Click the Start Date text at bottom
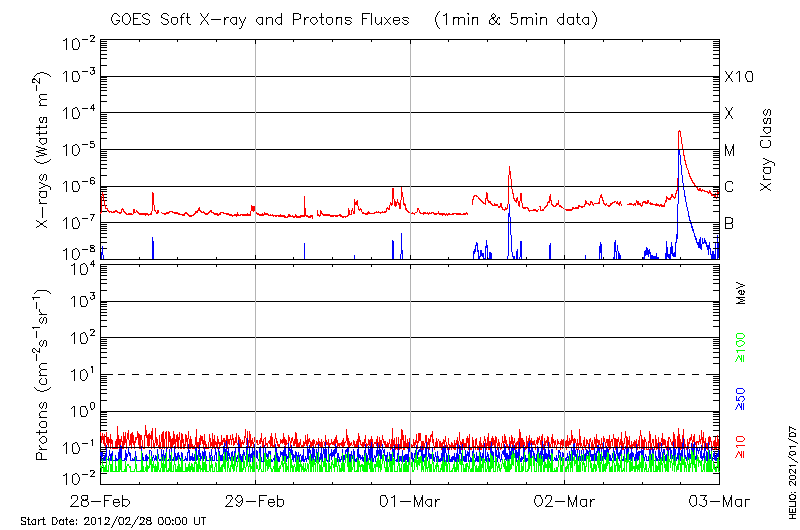 click(113, 521)
